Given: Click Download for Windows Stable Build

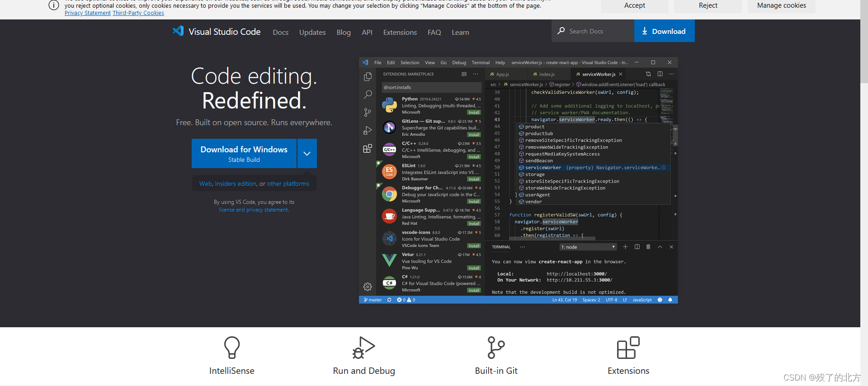Looking at the screenshot, I should pos(244,154).
